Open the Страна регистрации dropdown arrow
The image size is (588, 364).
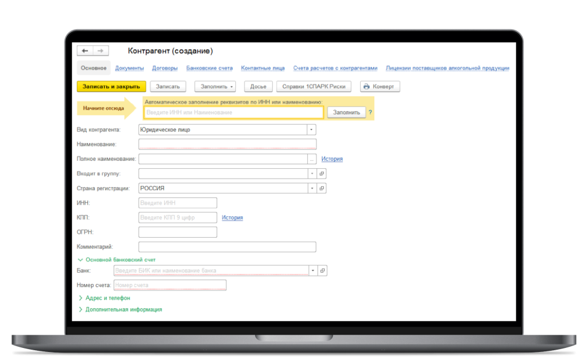[x=311, y=188]
